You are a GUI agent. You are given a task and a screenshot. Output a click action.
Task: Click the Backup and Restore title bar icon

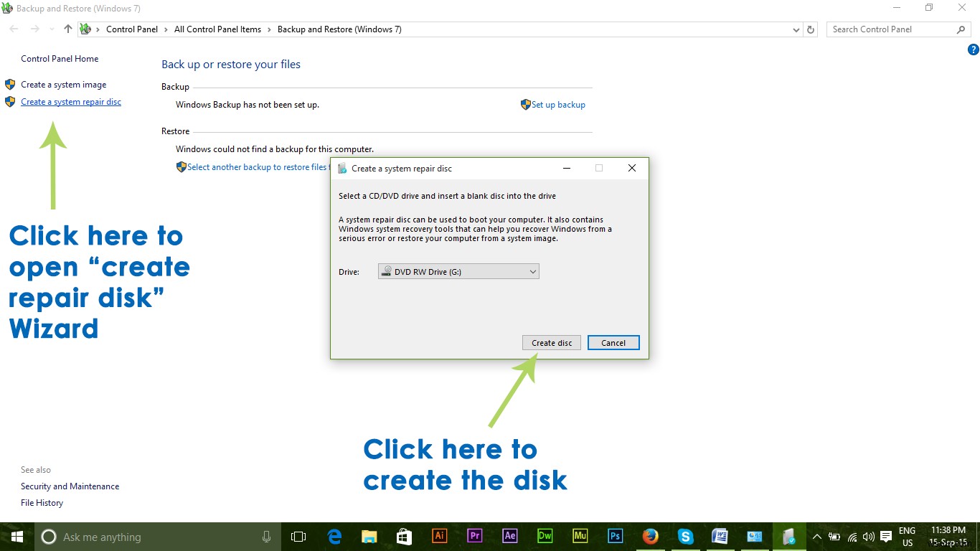(7, 8)
